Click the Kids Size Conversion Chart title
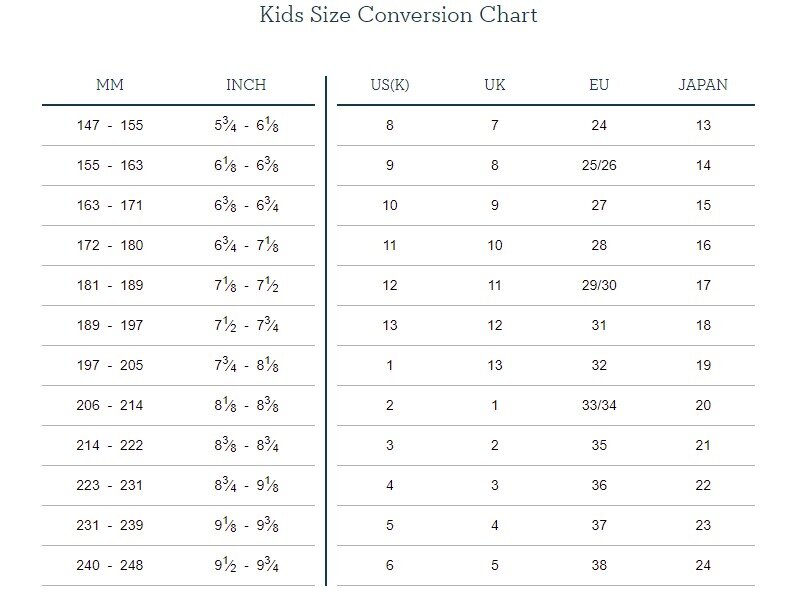 point(398,15)
